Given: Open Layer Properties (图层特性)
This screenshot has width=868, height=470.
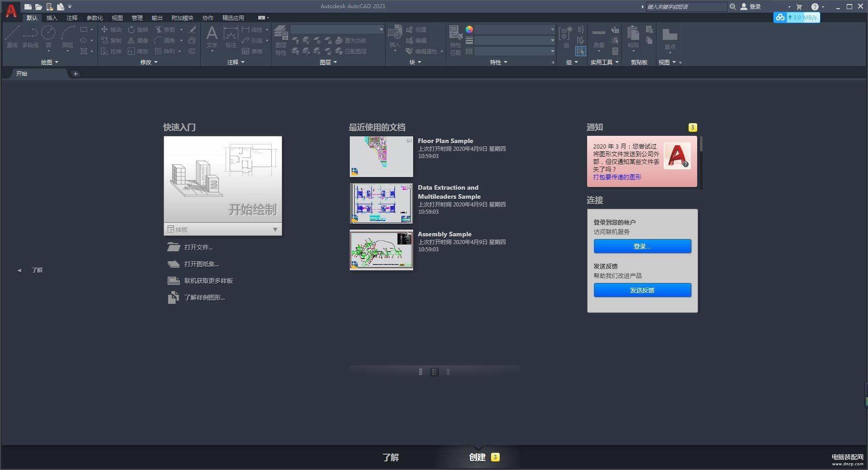Looking at the screenshot, I should click(281, 40).
